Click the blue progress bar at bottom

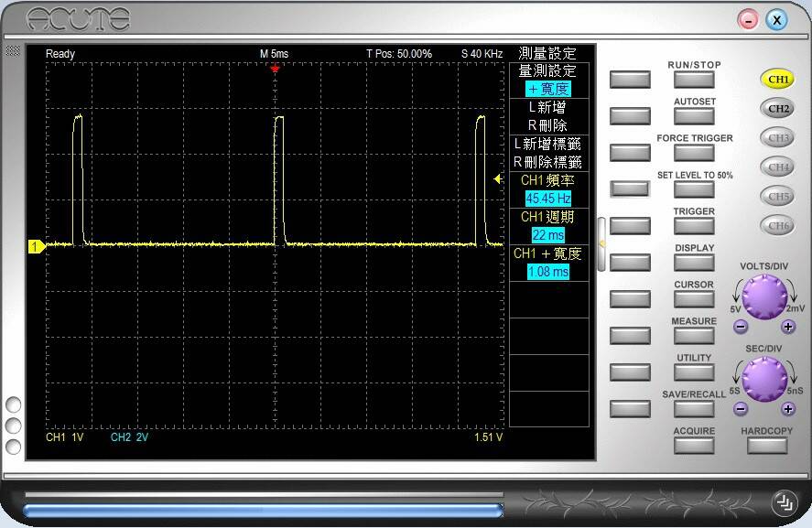coord(263,511)
